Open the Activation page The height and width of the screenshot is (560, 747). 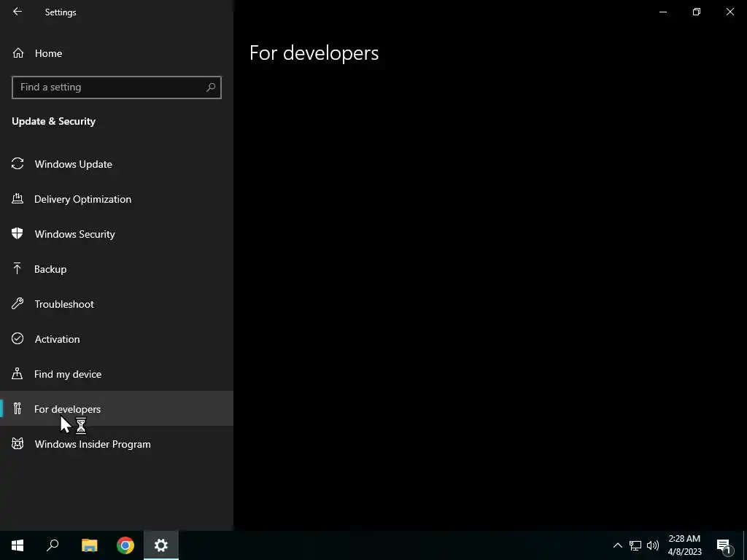pos(117,339)
